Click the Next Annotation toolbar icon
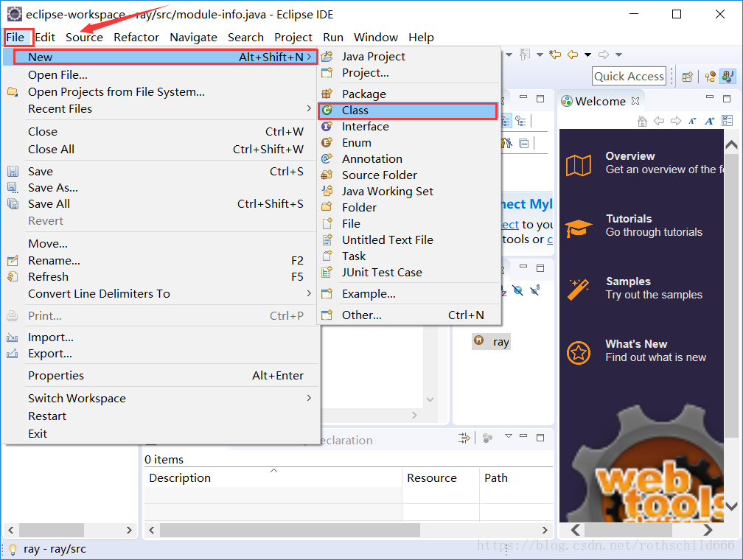The image size is (743, 560). [x=525, y=55]
